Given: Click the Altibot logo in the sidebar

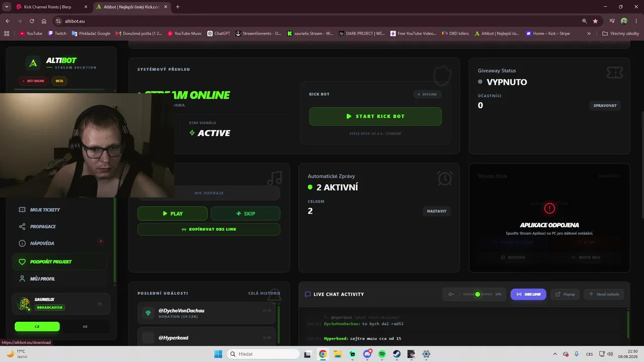Looking at the screenshot, I should (33, 63).
